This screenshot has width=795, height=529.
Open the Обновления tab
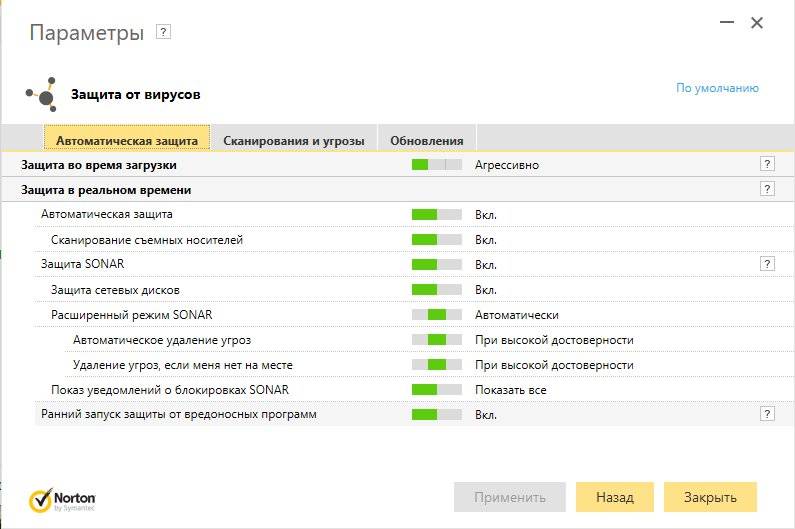(x=427, y=138)
